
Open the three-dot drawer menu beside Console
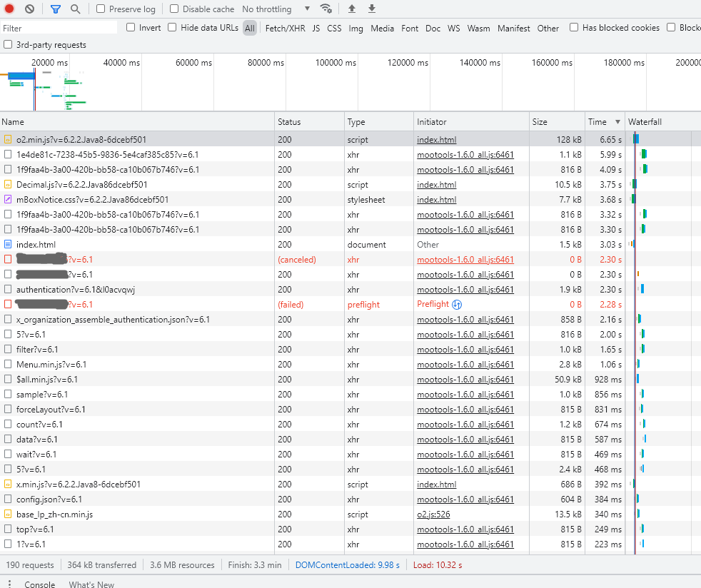9,584
